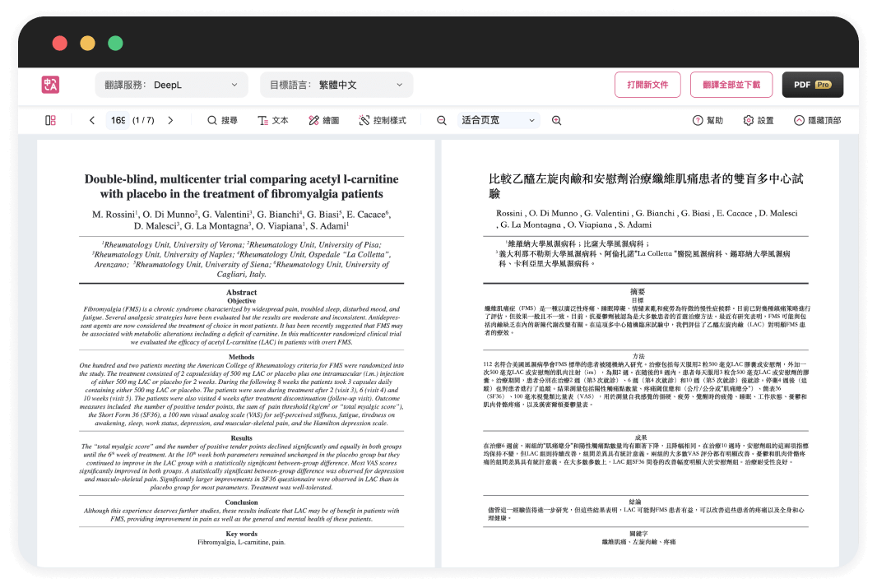This screenshot has height=588, width=877.
Task: Go to the previous page arrow
Action: point(92,120)
